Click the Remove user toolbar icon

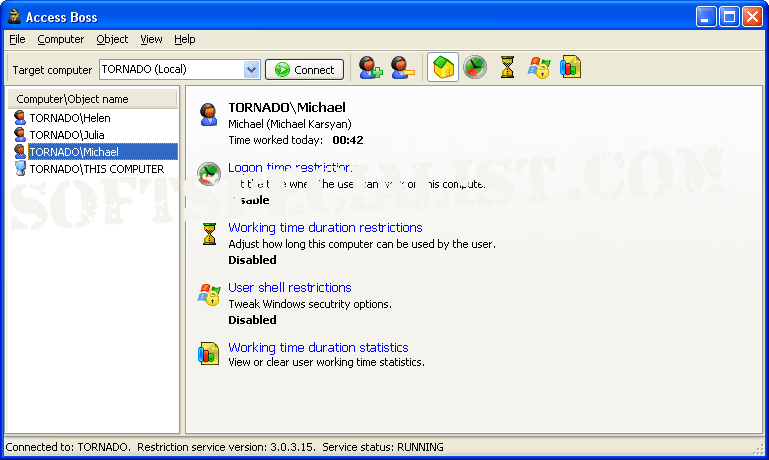tap(403, 68)
